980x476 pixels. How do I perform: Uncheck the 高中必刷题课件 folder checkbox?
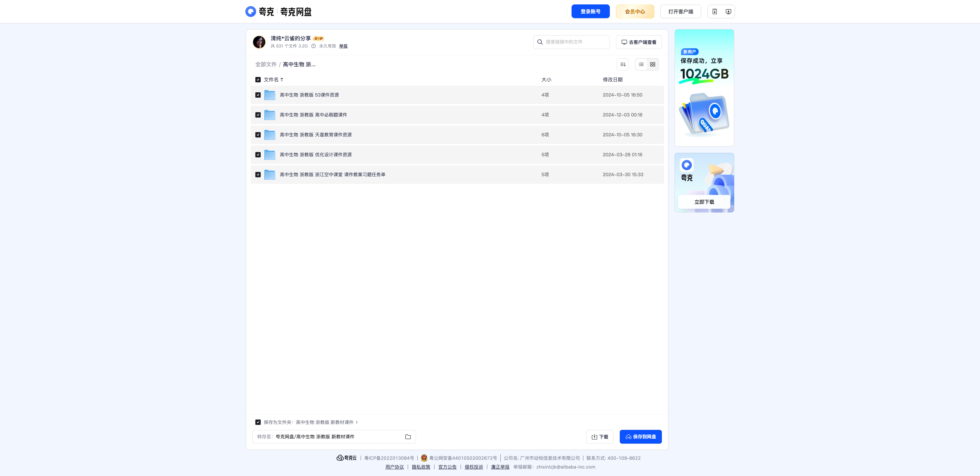coord(258,115)
